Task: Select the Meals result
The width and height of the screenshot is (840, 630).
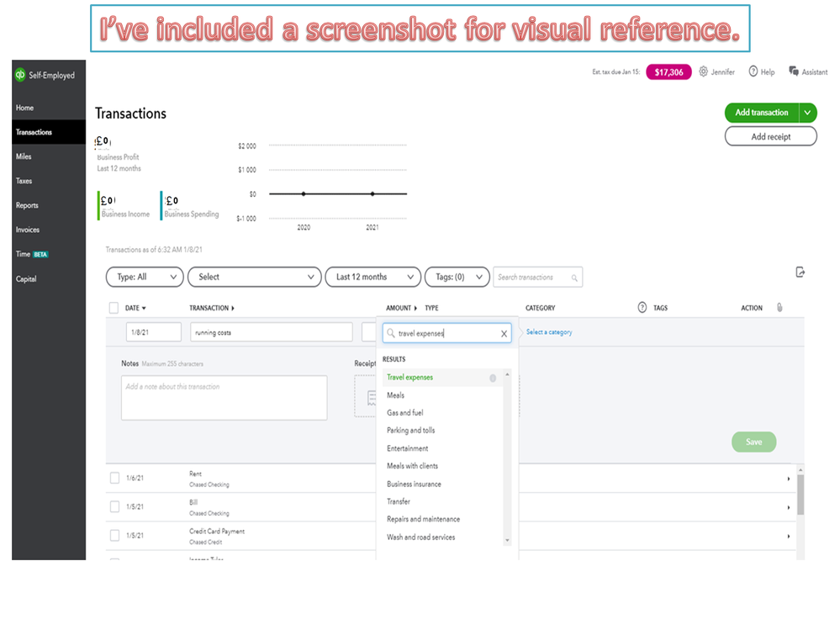Action: 443,395
